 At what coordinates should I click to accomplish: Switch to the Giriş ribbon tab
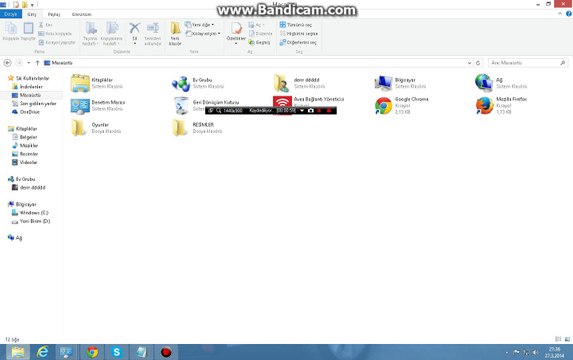(x=32, y=14)
